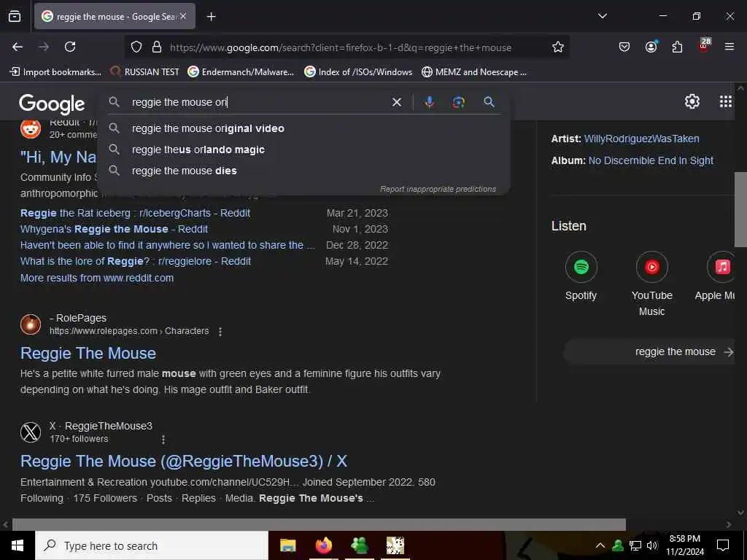Click Report inappropriate predictions
Viewport: 747px width, 560px height.
pyautogui.click(x=438, y=189)
